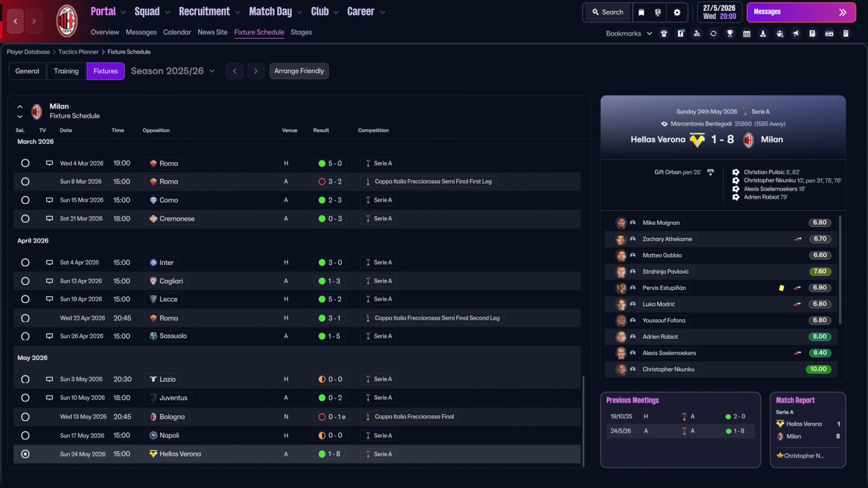
Task: Open the calendar grid icon in the bookmarks bar
Action: pyautogui.click(x=747, y=33)
